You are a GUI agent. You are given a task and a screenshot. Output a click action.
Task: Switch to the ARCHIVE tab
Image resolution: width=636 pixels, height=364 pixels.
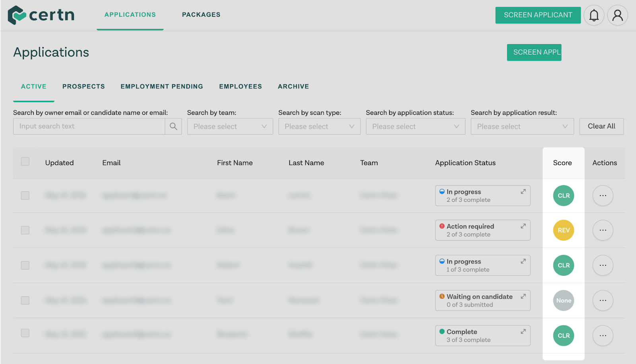(x=293, y=86)
